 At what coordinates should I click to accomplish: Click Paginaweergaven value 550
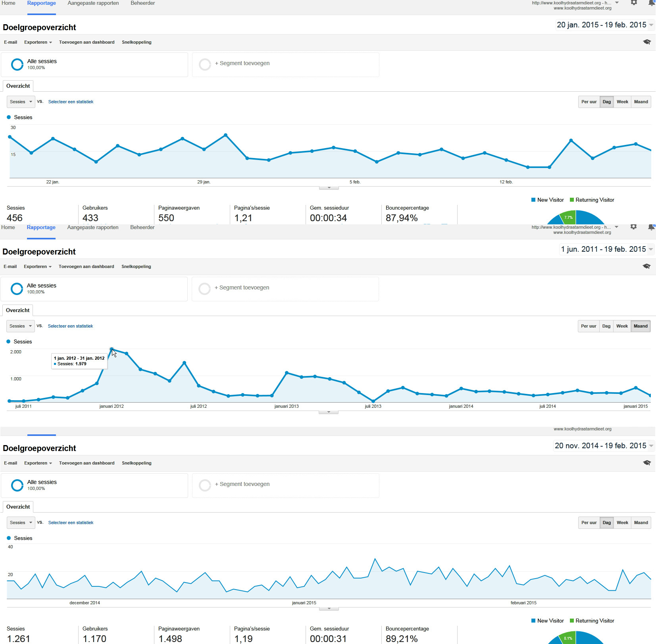coord(166,218)
